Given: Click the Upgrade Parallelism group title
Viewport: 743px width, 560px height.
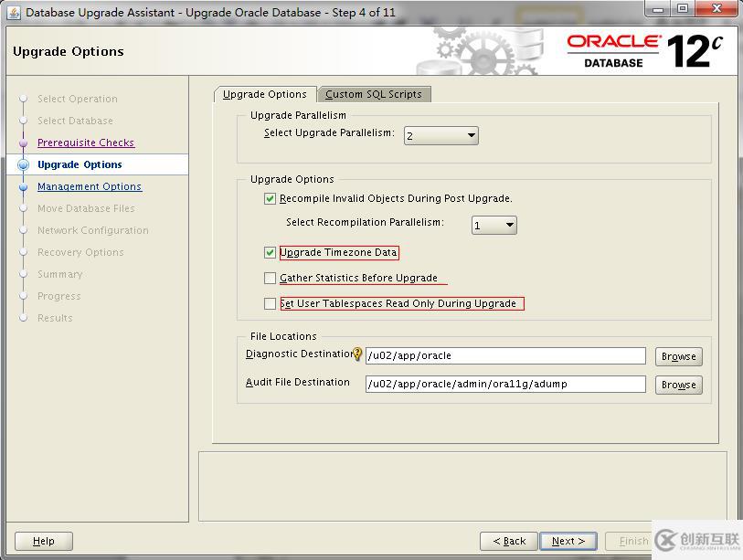Looking at the screenshot, I should click(298, 115).
